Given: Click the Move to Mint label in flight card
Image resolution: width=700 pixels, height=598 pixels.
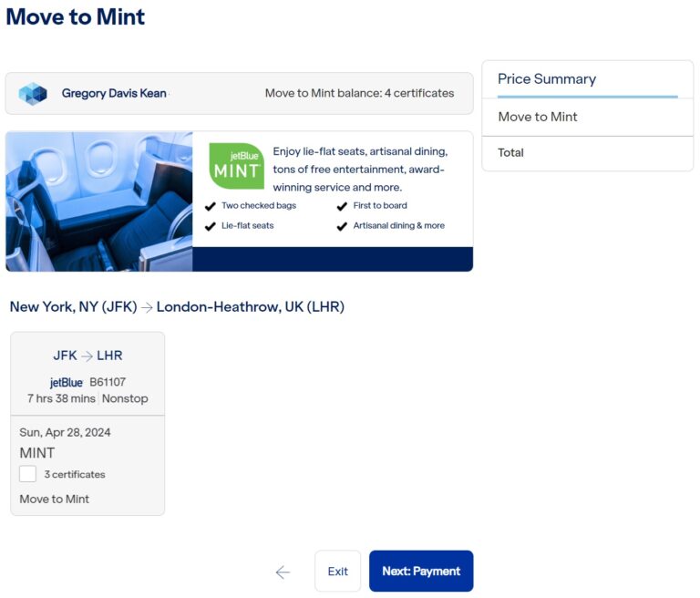Looking at the screenshot, I should 55,499.
